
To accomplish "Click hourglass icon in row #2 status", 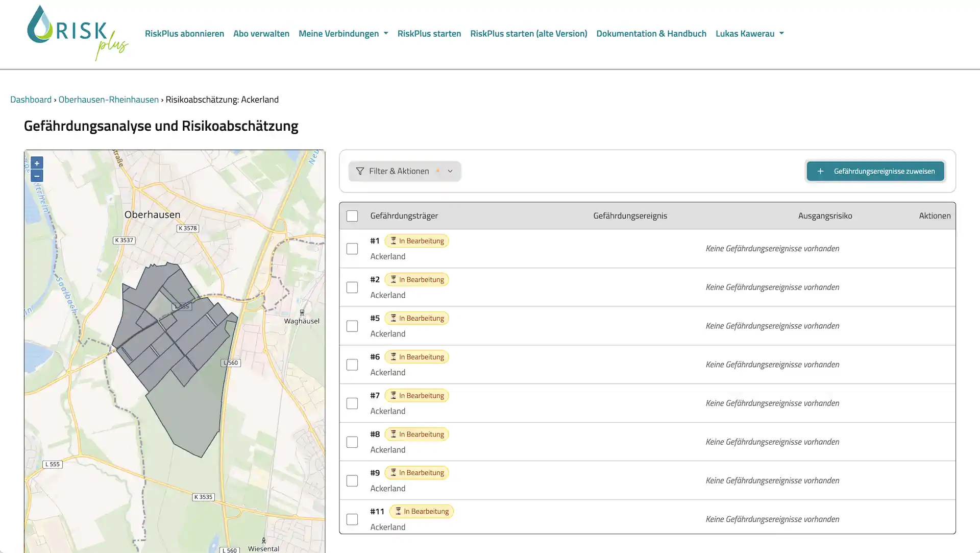I will tap(394, 279).
